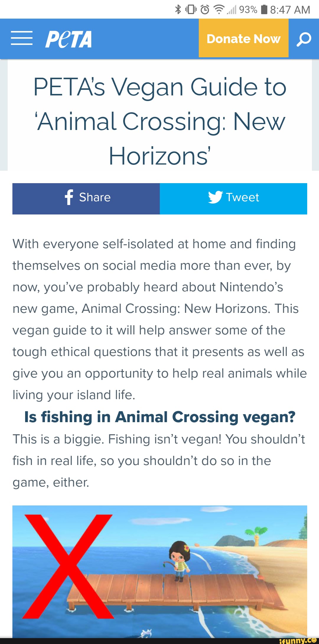Image resolution: width=319 pixels, height=644 pixels.
Task: Click the Share button
Action: pyautogui.click(x=86, y=198)
